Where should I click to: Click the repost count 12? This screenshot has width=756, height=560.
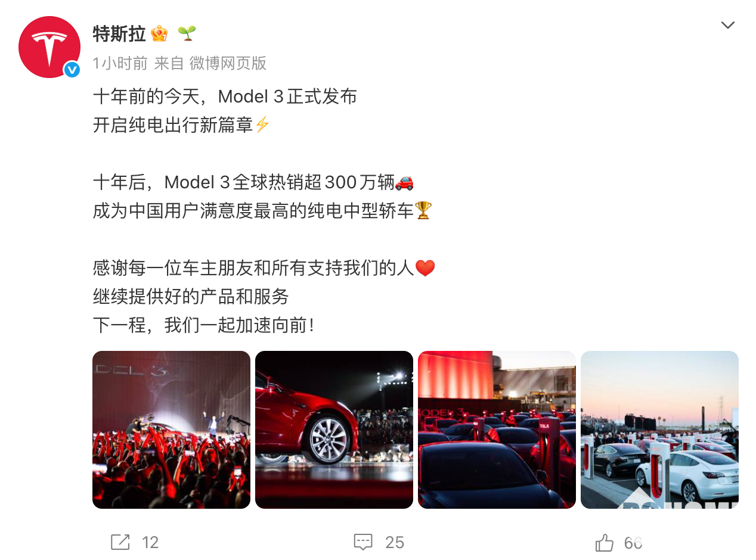pyautogui.click(x=150, y=542)
